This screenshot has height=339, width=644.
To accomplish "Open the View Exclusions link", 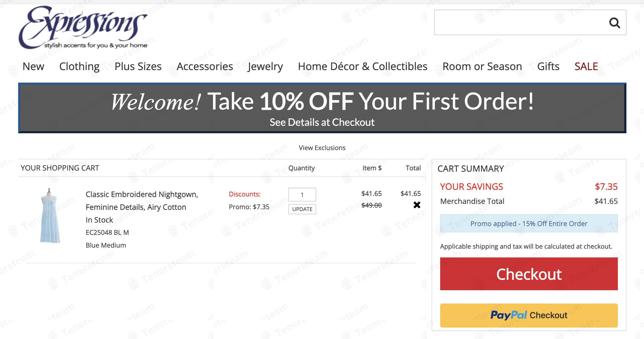I will tap(322, 148).
